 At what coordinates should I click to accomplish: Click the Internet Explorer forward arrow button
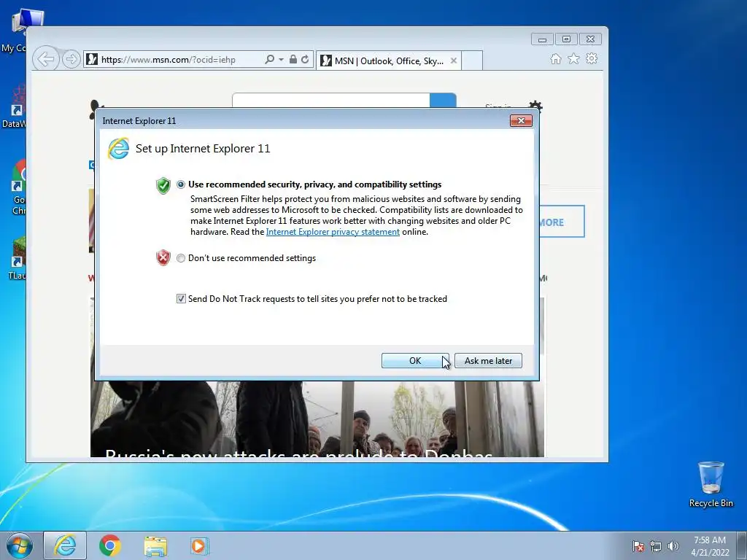71,60
